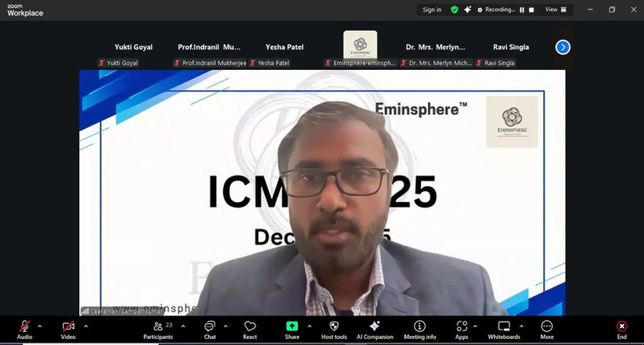Launch AI Companion
This screenshot has height=345, width=644.
[x=374, y=329]
